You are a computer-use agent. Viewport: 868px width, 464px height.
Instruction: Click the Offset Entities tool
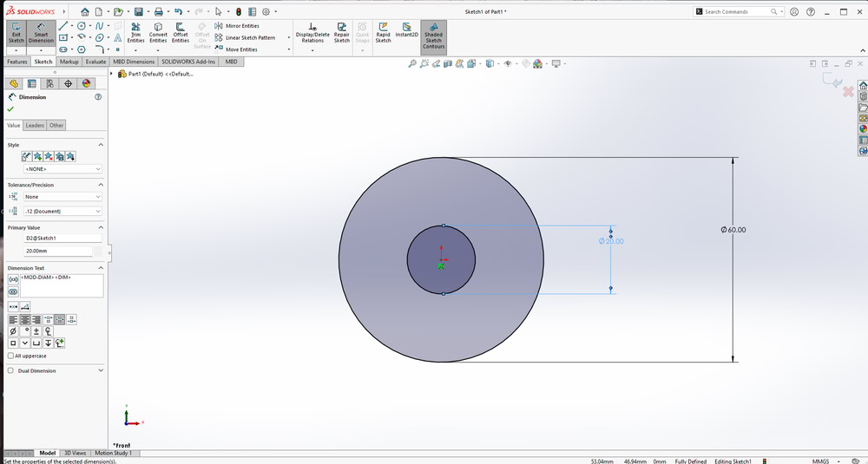click(x=181, y=33)
